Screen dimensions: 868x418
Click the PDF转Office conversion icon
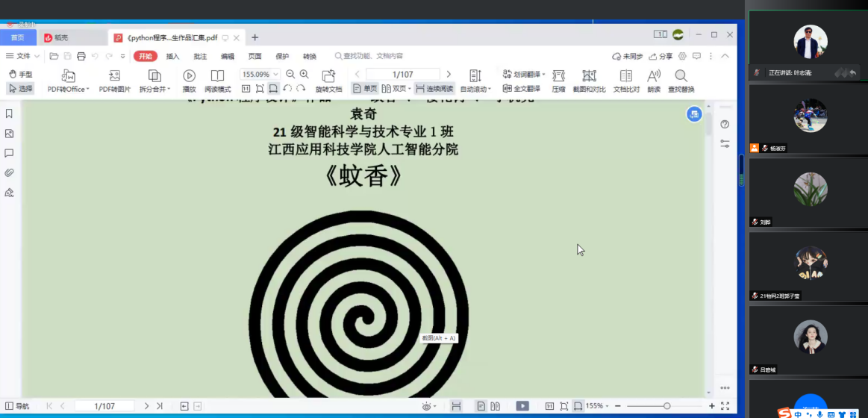(68, 75)
